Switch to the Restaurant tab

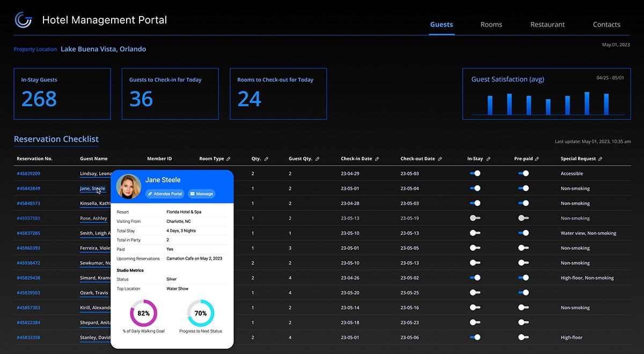click(547, 25)
